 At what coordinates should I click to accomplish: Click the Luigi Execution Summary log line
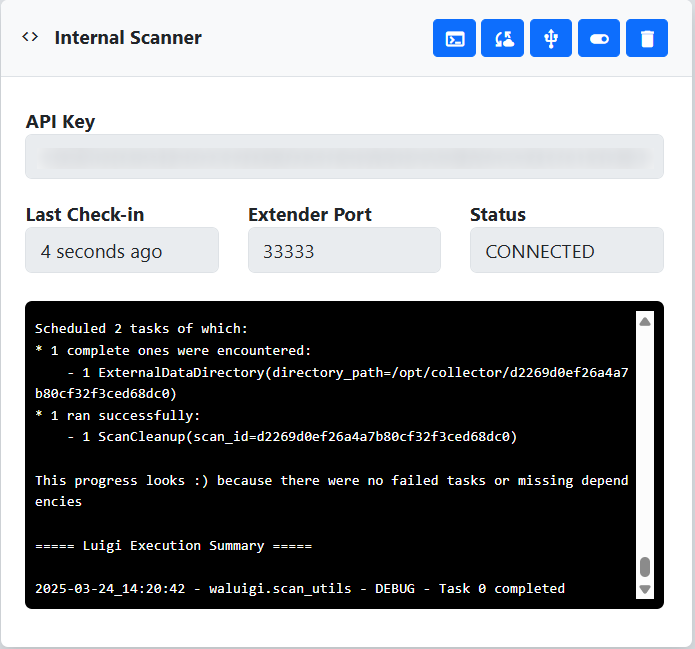pyautogui.click(x=173, y=546)
